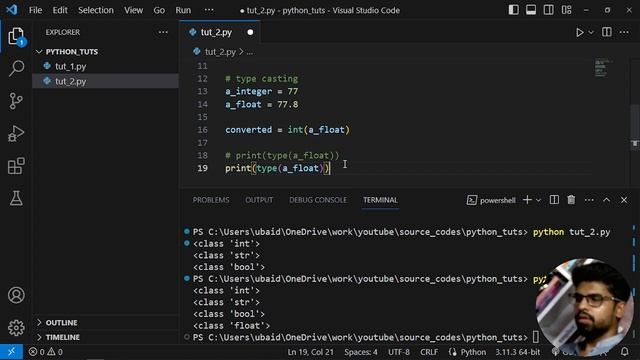Select the tut_2.py editor tab
This screenshot has width=640, height=360.
click(x=220, y=32)
